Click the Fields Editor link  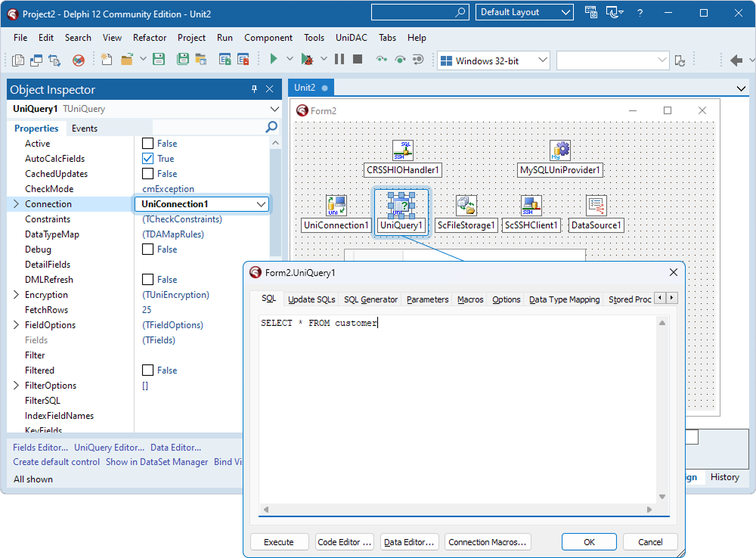pos(40,448)
